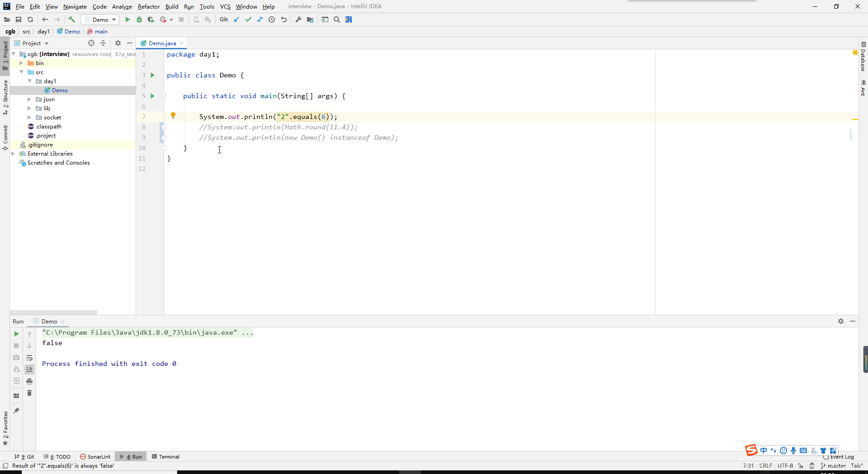Toggle the Ant tool window on right
This screenshot has width=868, height=474.
coord(863,88)
